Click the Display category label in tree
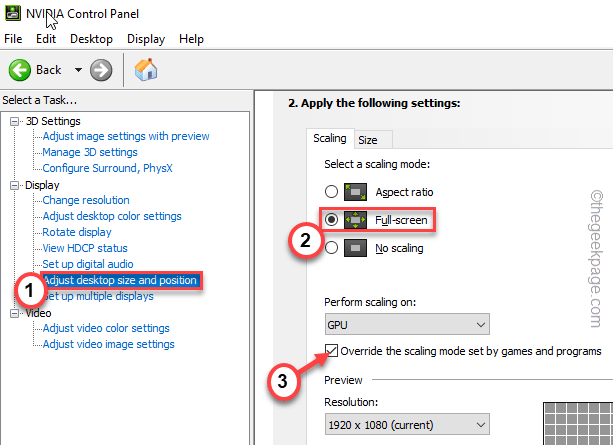Viewport: 613px width, 445px height. [42, 185]
